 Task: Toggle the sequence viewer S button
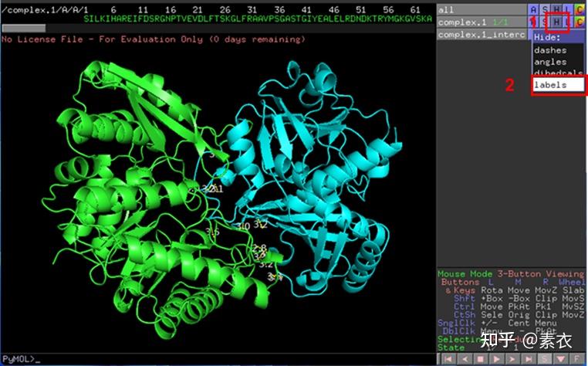pyautogui.click(x=545, y=359)
